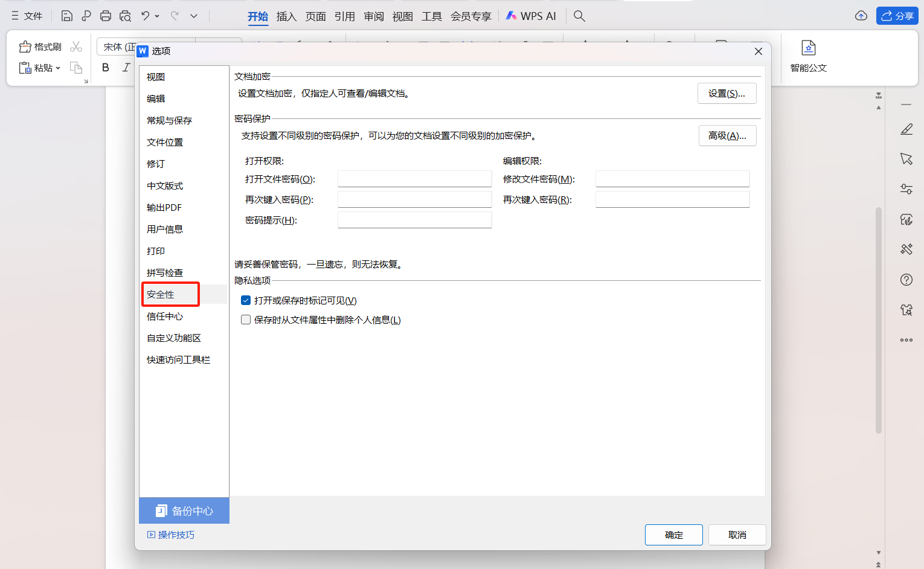The image size is (924, 569).
Task: Click the search magnifier icon in the ribbon
Action: click(x=579, y=16)
